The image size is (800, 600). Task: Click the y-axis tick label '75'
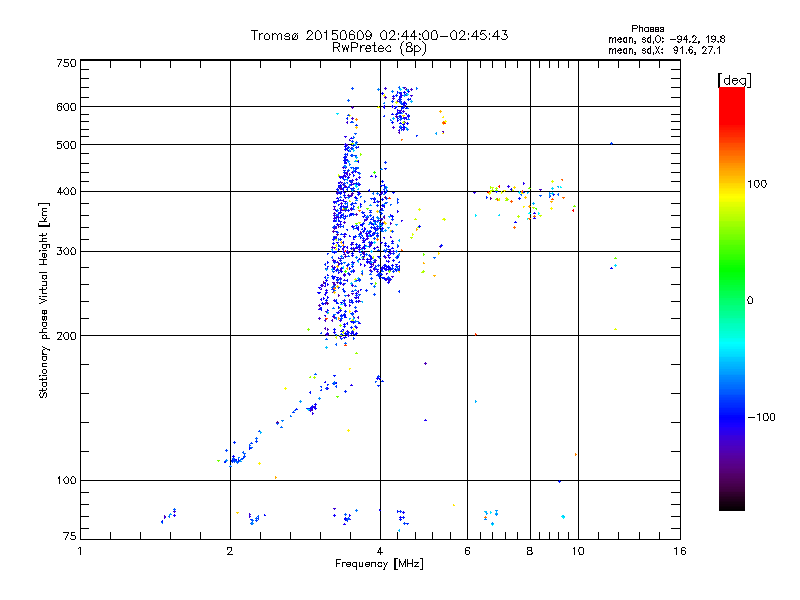pos(70,536)
